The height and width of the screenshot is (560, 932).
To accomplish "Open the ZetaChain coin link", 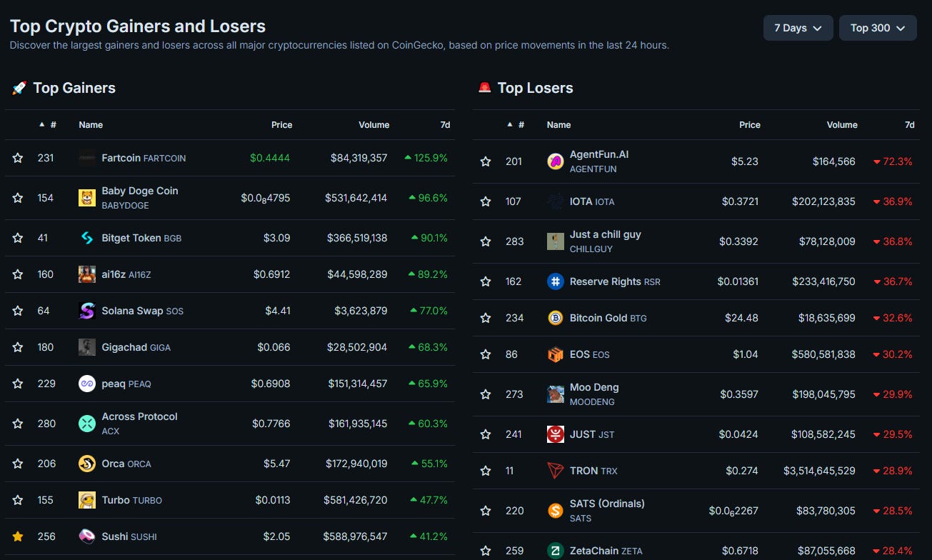I will pos(606,551).
